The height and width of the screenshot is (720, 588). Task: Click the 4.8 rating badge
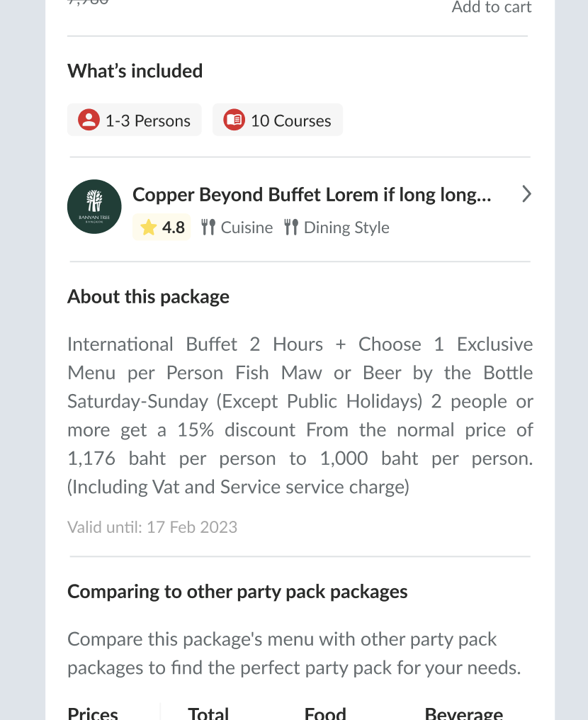tap(162, 227)
